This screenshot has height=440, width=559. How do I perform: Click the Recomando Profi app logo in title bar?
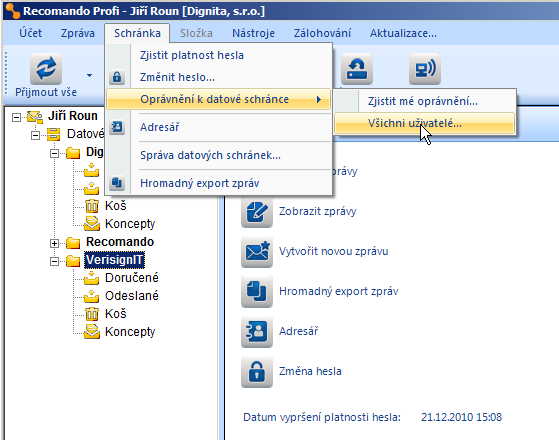[x=13, y=11]
